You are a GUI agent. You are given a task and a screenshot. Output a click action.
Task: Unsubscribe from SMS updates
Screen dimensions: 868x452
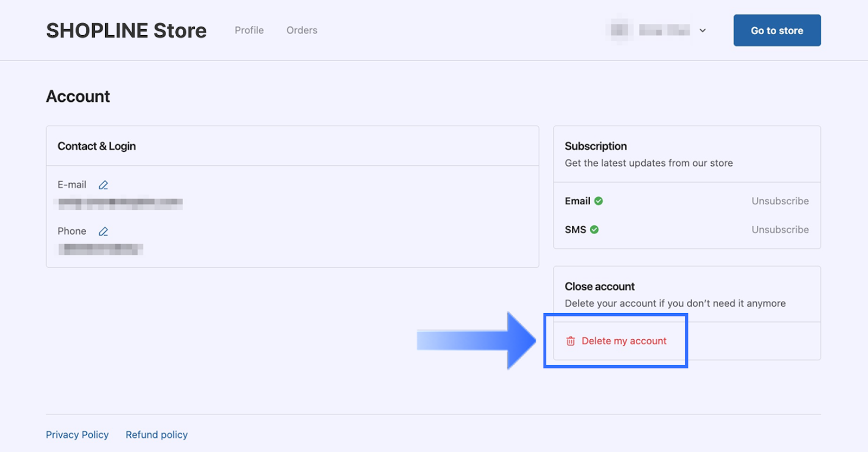tap(780, 230)
